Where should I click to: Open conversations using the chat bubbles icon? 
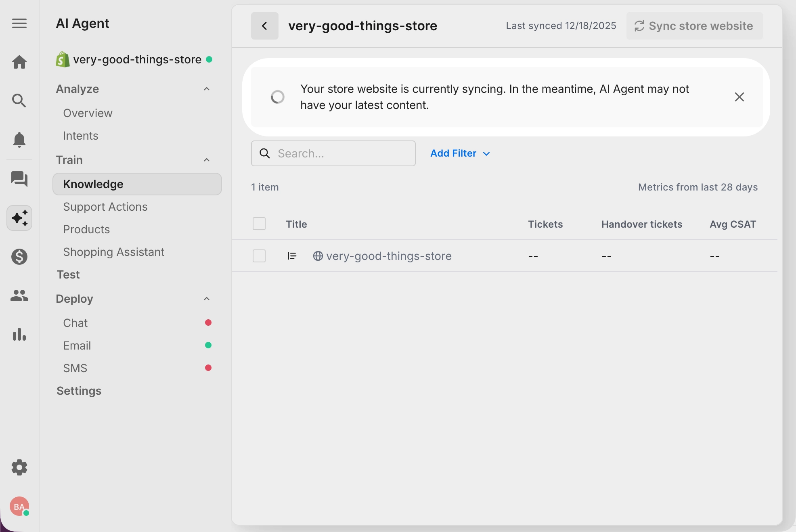coord(19,179)
